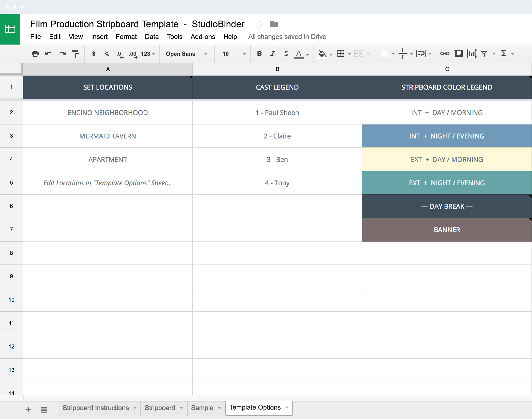
Task: Select the INT + NIGHT / EVENING color swatch
Action: [x=446, y=136]
